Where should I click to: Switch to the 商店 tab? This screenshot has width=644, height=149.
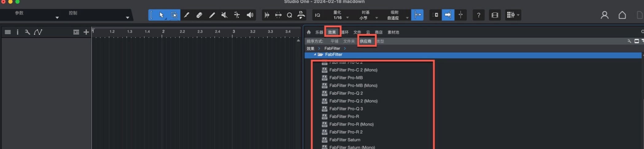[379, 32]
